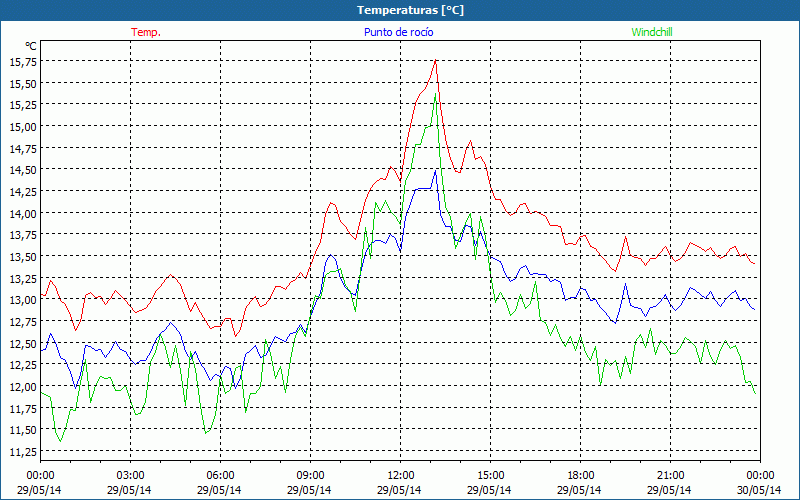Click the 12,50 y-axis value
800x500 pixels.
click(x=23, y=343)
